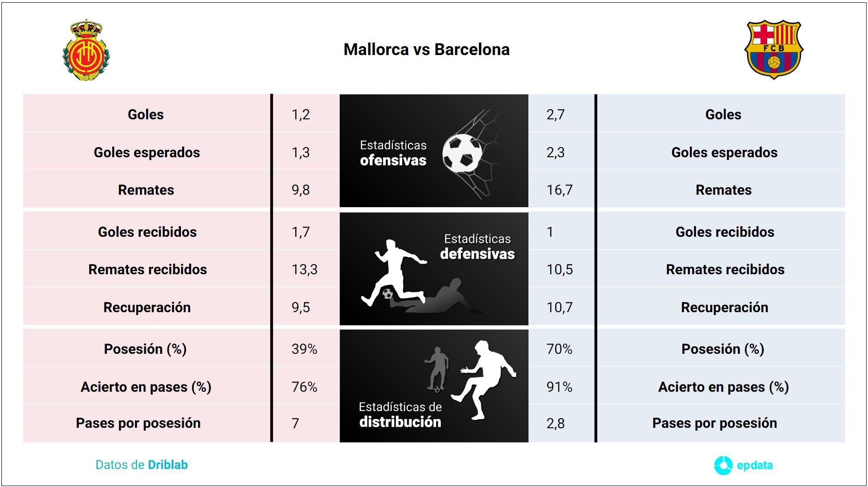Click Barcelona's Posesión 70% value
Screen dimensions: 868x487
click(x=559, y=349)
